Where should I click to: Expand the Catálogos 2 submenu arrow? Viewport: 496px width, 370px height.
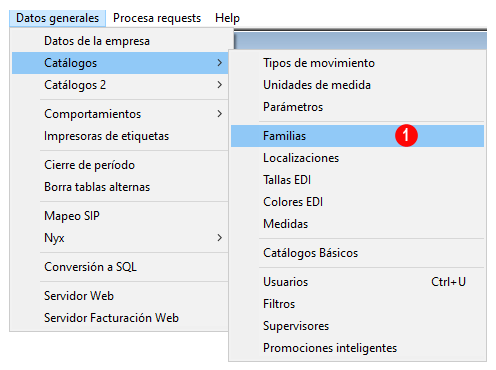(219, 85)
